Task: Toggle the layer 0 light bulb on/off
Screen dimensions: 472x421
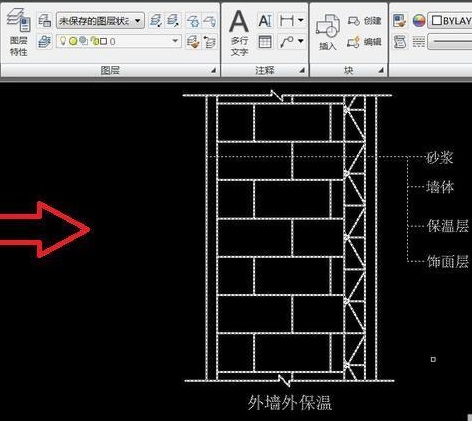Action: click(x=63, y=41)
